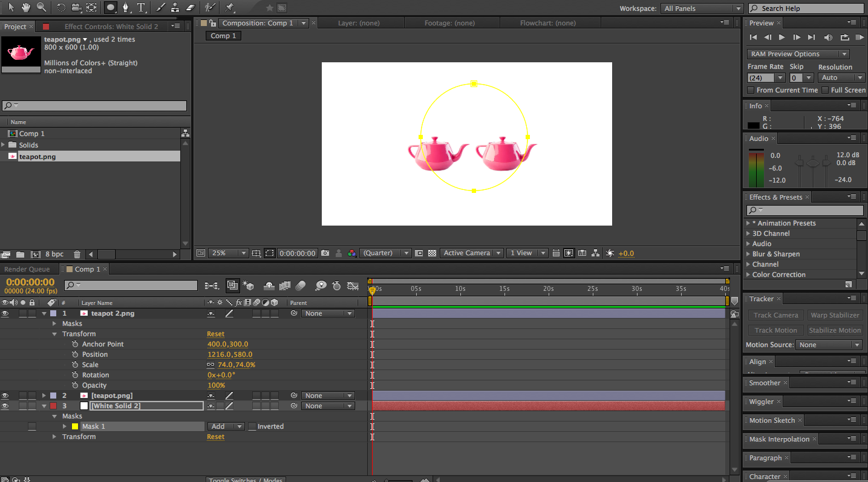868x482 pixels.
Task: Enable the From Current Time checkbox
Action: [x=751, y=90]
